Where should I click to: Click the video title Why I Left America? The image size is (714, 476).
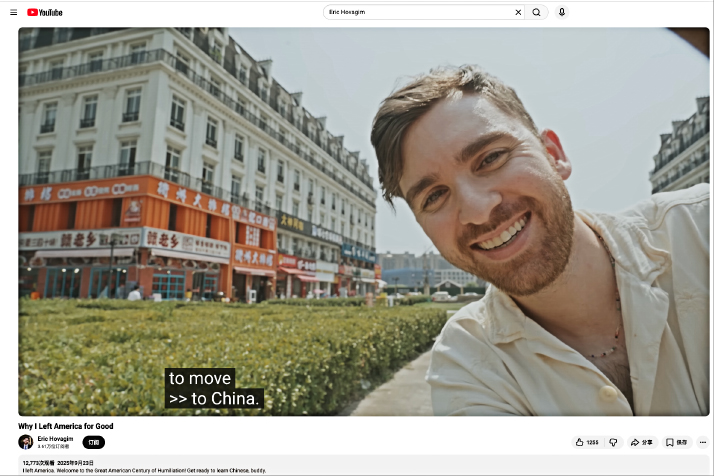point(66,426)
